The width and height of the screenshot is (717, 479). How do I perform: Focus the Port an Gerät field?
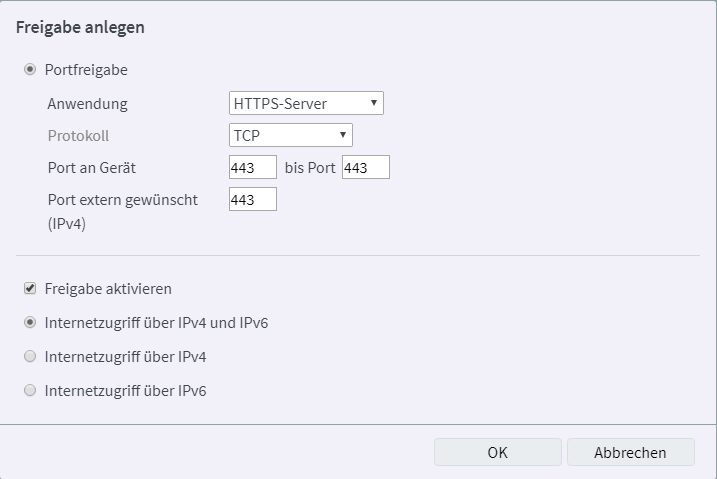coord(252,168)
